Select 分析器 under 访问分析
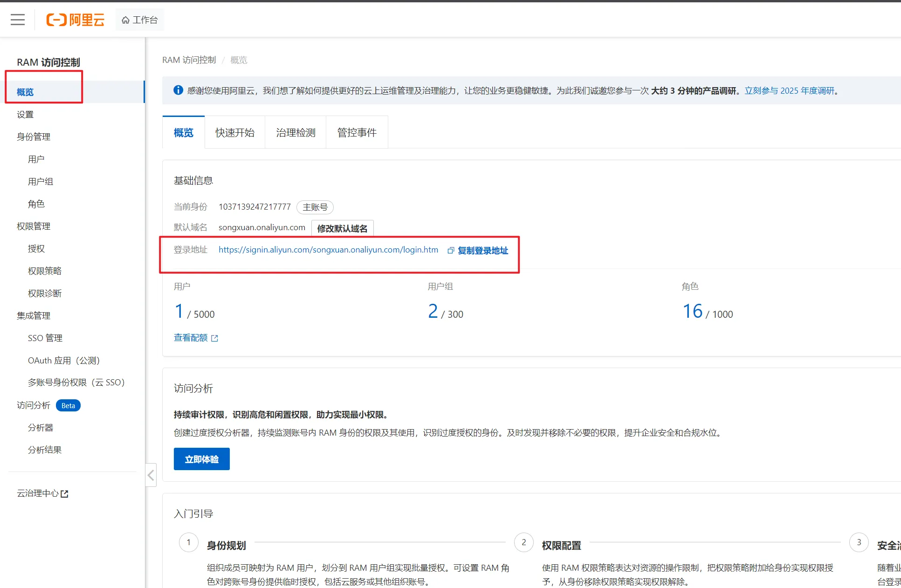The image size is (901, 588). click(x=40, y=428)
